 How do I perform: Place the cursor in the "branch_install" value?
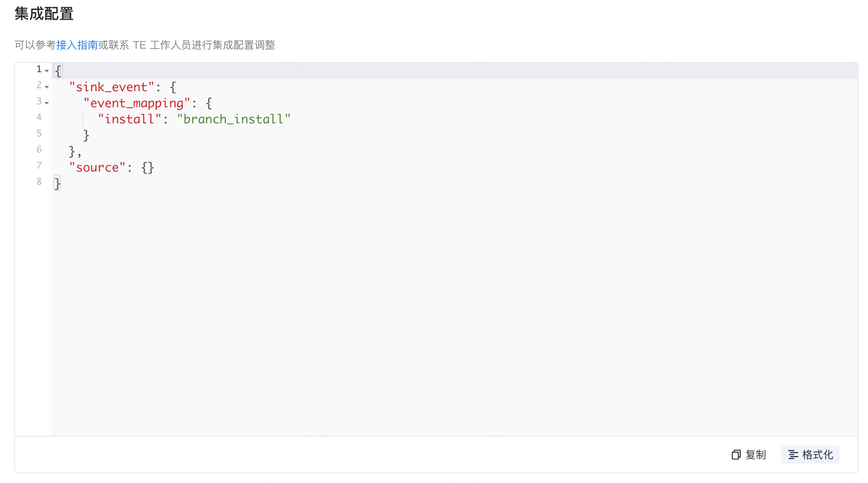point(234,119)
